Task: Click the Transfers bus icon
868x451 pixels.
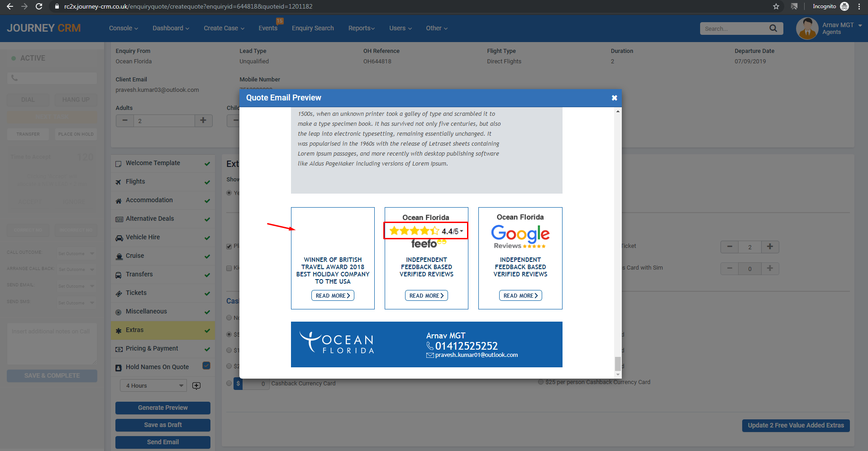Action: (119, 275)
